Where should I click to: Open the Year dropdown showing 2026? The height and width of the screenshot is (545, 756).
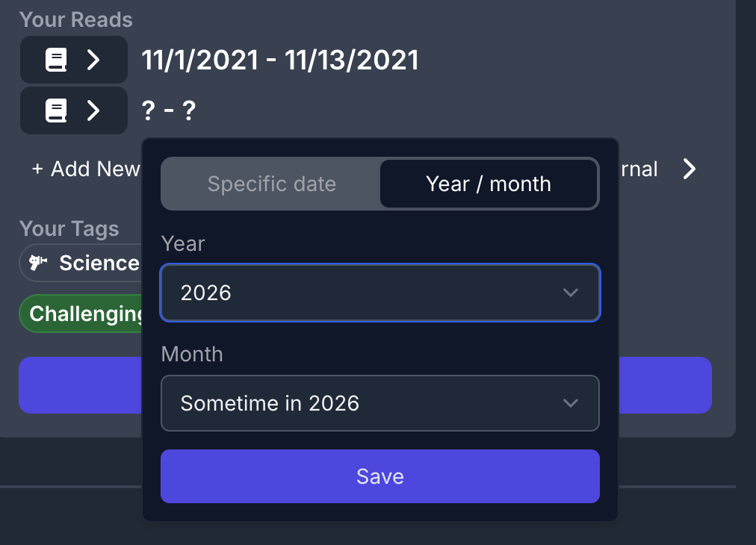click(x=379, y=293)
